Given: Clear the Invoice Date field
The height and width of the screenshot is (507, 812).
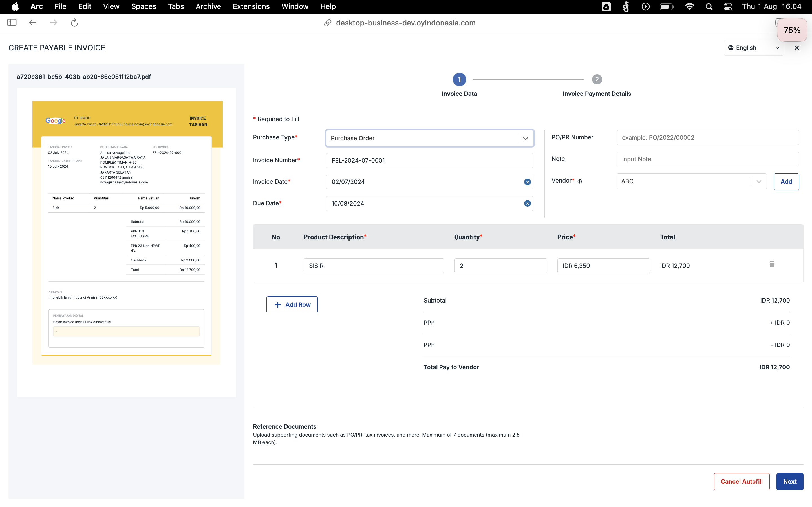Looking at the screenshot, I should (527, 182).
